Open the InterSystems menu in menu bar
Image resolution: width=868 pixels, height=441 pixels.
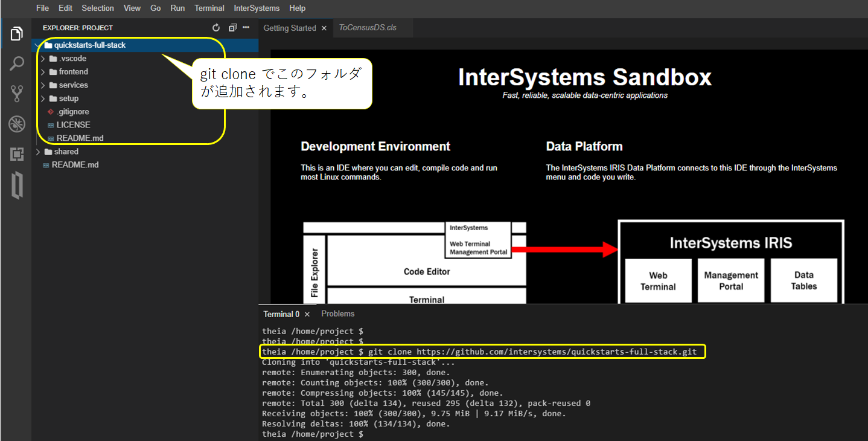point(257,8)
